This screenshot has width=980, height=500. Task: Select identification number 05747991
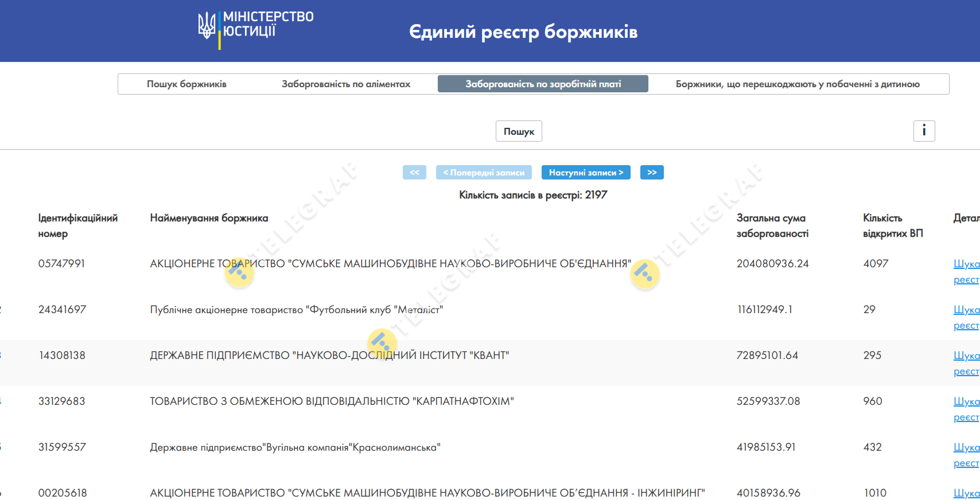[61, 264]
